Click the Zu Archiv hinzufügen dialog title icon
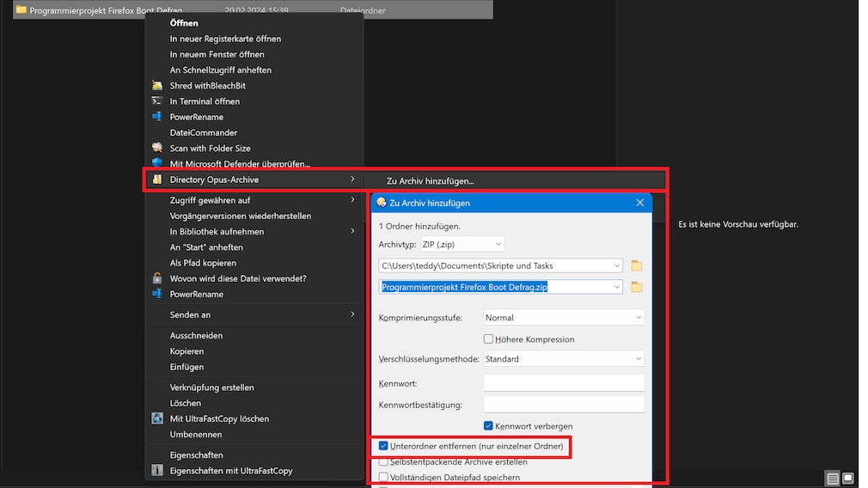The image size is (868, 488). pos(382,203)
